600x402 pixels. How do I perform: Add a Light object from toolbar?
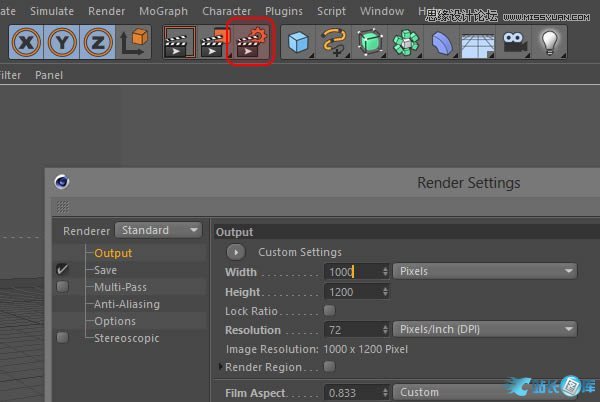(548, 41)
